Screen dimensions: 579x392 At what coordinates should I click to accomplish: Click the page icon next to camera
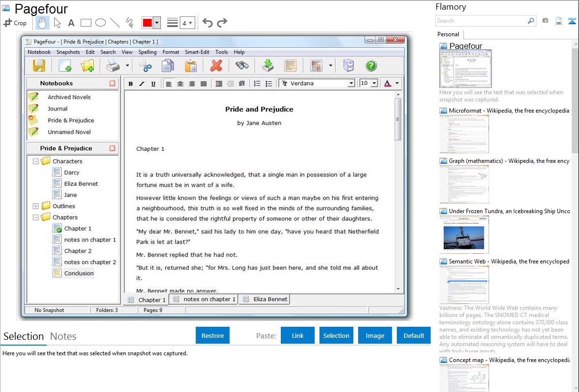(559, 21)
